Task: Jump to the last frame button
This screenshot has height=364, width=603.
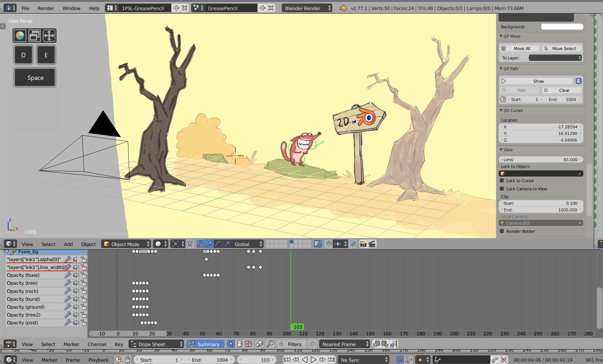Action: 331,360
